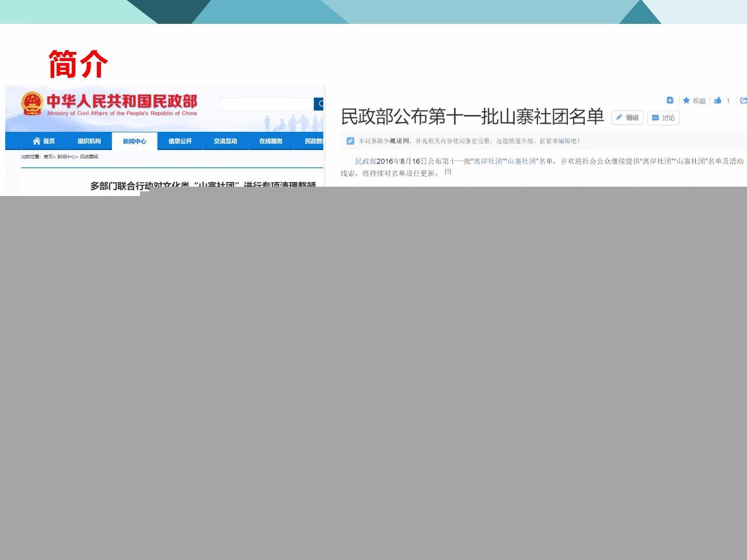The height and width of the screenshot is (560, 747).
Task: Click the thumbs-up like icon
Action: pos(718,100)
